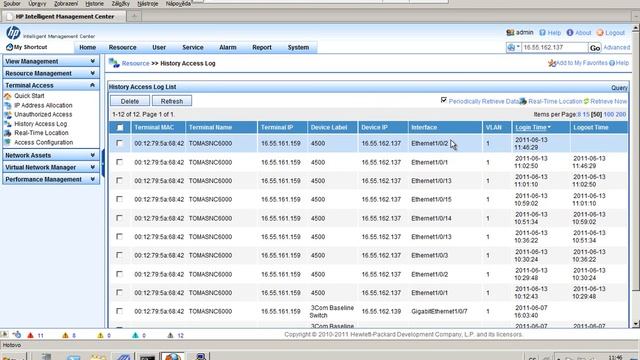Click the page vertical scrollbar
The width and height of the screenshot is (640, 360).
(636, 176)
